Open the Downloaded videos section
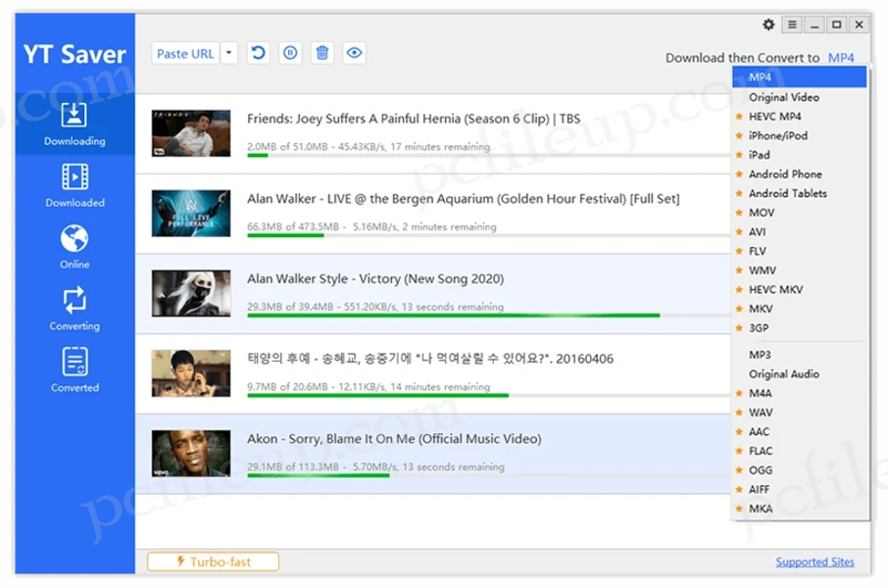The image size is (888, 588). (x=74, y=184)
